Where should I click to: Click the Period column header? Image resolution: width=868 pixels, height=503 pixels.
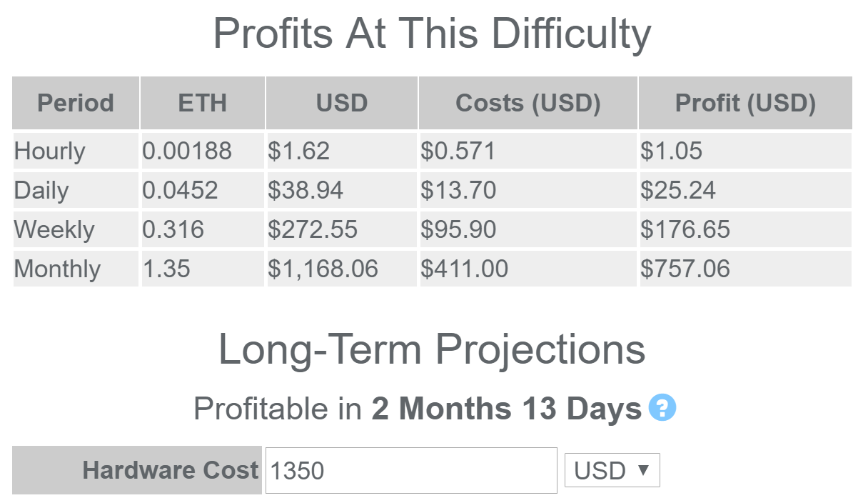tap(76, 103)
